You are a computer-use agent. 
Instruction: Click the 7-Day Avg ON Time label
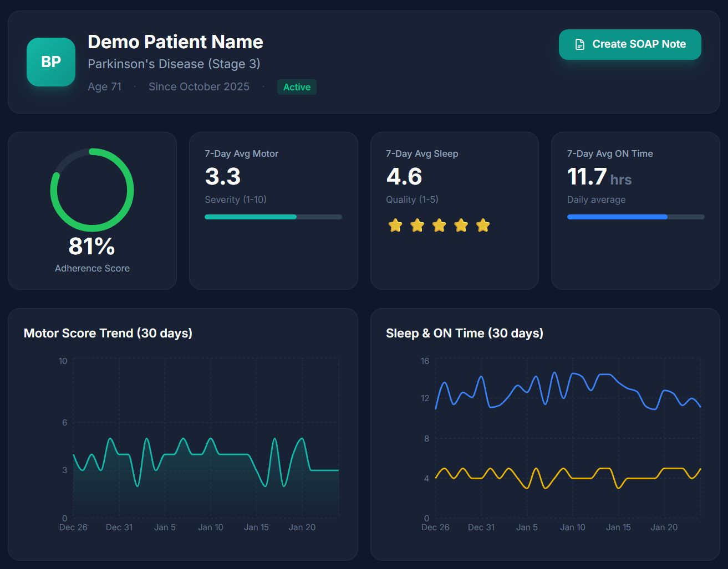coord(610,153)
